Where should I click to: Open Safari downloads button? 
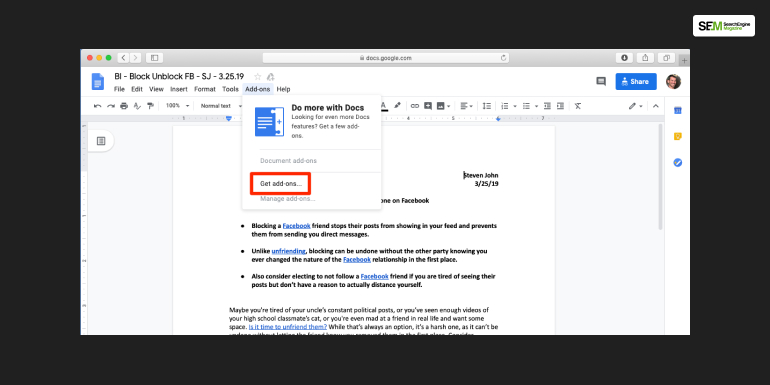(624, 58)
